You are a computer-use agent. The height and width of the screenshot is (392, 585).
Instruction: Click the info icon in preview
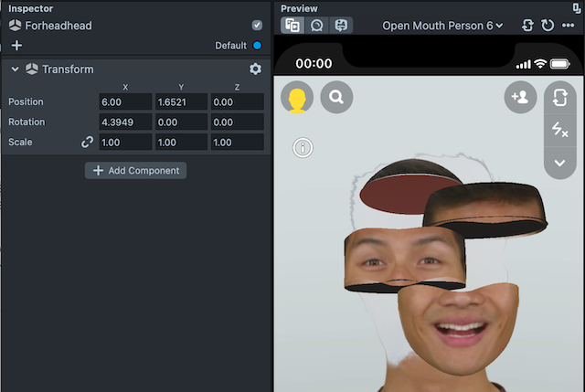click(303, 147)
